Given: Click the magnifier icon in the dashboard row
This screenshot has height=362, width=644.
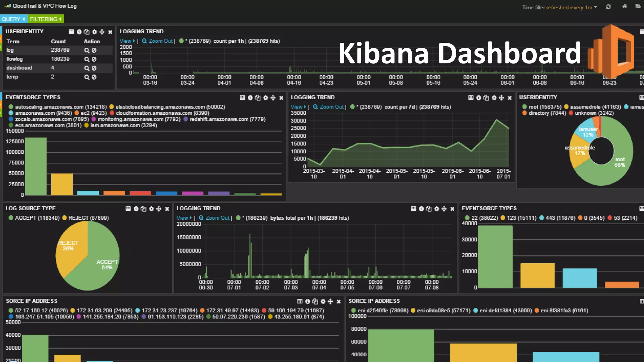Looking at the screenshot, I should pyautogui.click(x=86, y=68).
